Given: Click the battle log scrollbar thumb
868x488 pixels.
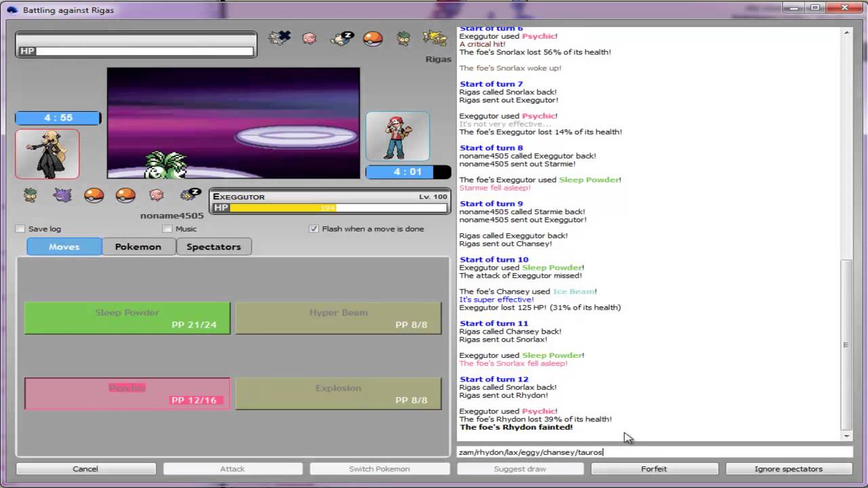Looking at the screenshot, I should pos(846,345).
